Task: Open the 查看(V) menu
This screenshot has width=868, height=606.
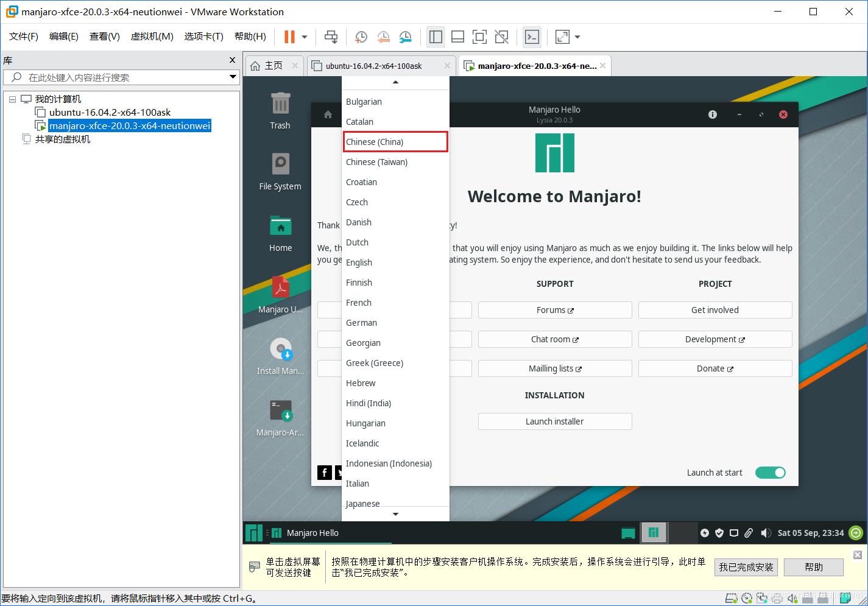Action: pyautogui.click(x=105, y=37)
